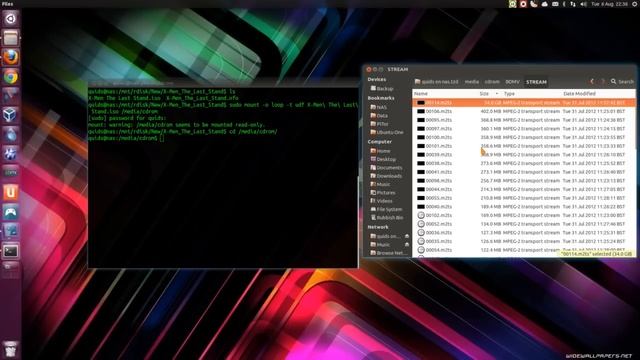Screen dimensions: 640x360
Task: Open Browse Net... in sidebar
Action: click(x=388, y=253)
